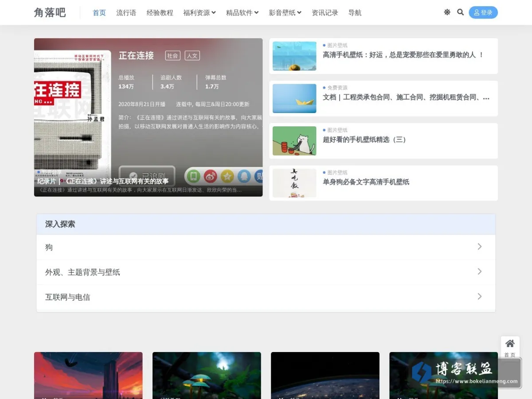This screenshot has width=532, height=399.
Task: Open article 文档 | 工程类承包合同
Action: point(406,97)
